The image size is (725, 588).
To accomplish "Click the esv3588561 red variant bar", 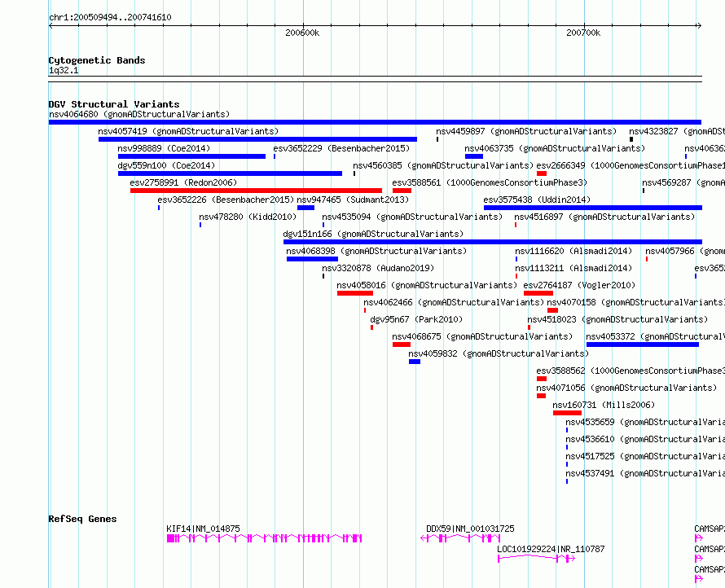I will pos(402,191).
